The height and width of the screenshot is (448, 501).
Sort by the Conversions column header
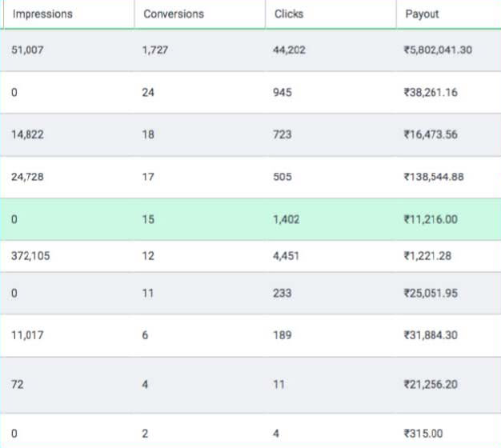point(174,14)
